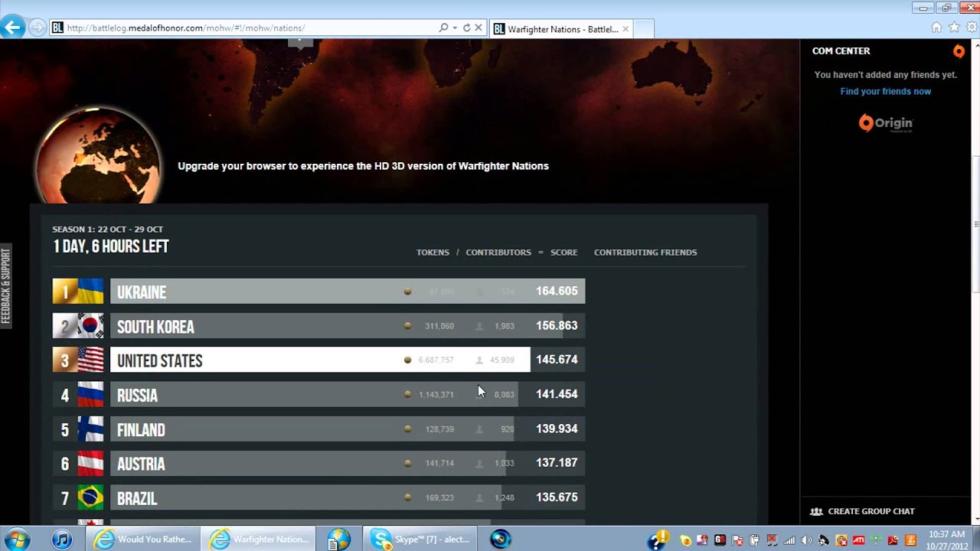
Task: Click the browser forward arrow
Action: [37, 28]
